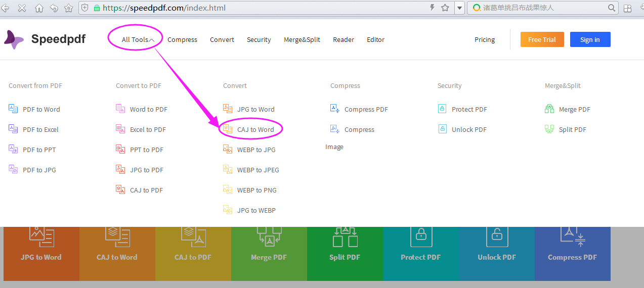The image size is (644, 288).
Task: Click the Merge PDF menu icon
Action: tap(549, 109)
